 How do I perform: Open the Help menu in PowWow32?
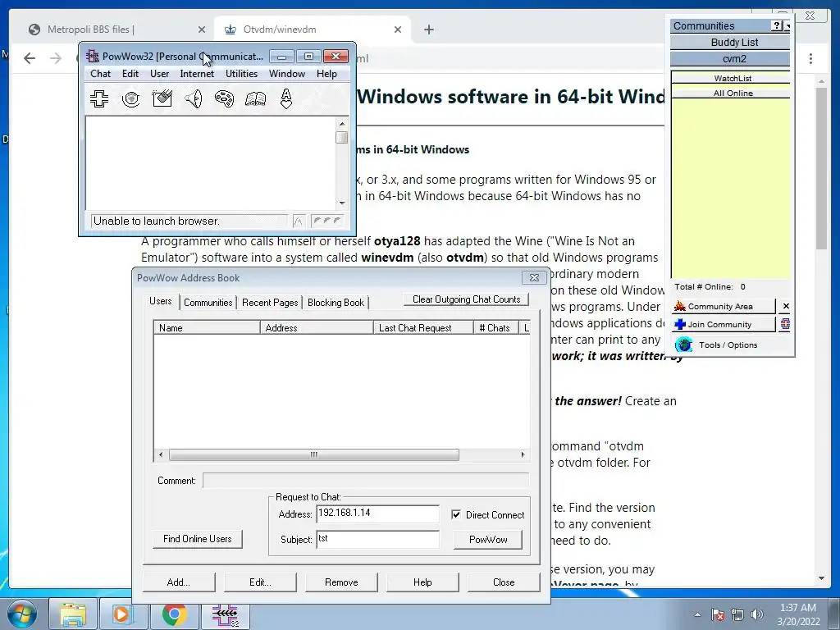click(326, 74)
